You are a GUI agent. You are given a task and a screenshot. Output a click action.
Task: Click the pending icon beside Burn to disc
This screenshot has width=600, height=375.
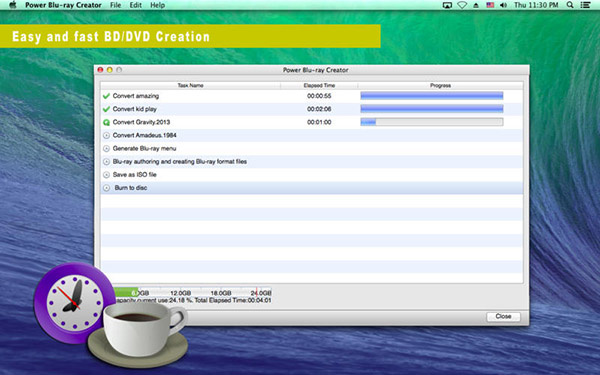(x=106, y=188)
